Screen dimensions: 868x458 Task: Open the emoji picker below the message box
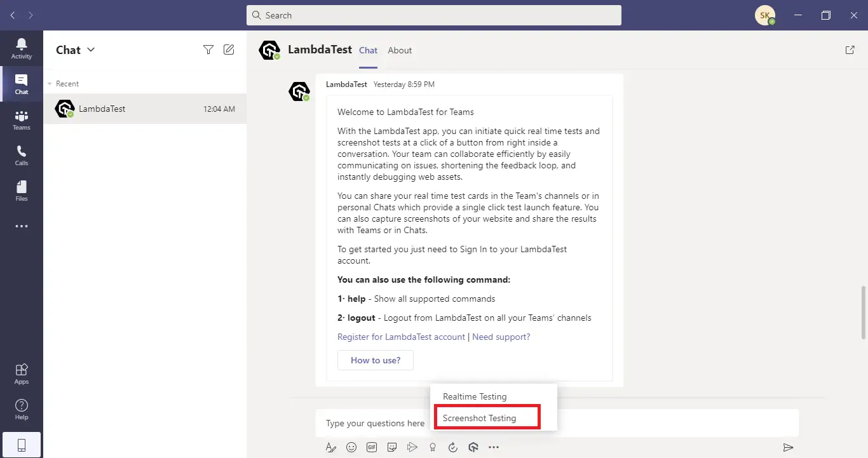[x=351, y=447]
